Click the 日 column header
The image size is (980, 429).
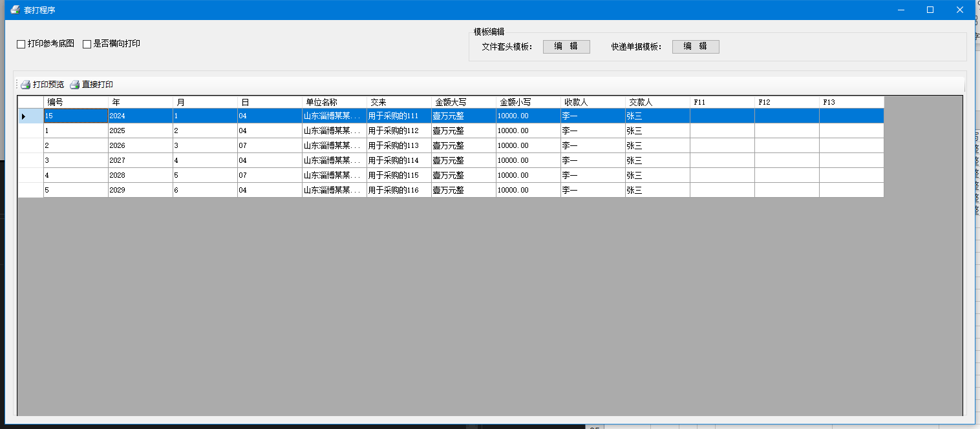coord(270,102)
